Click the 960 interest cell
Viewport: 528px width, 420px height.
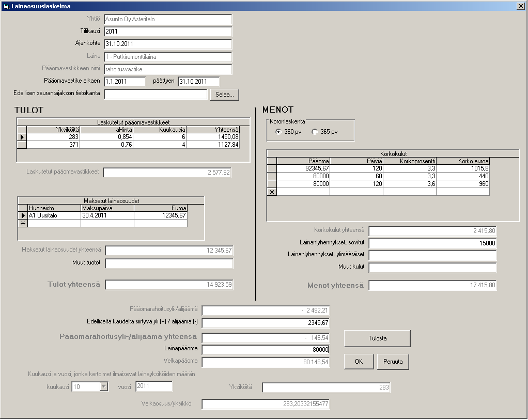463,184
